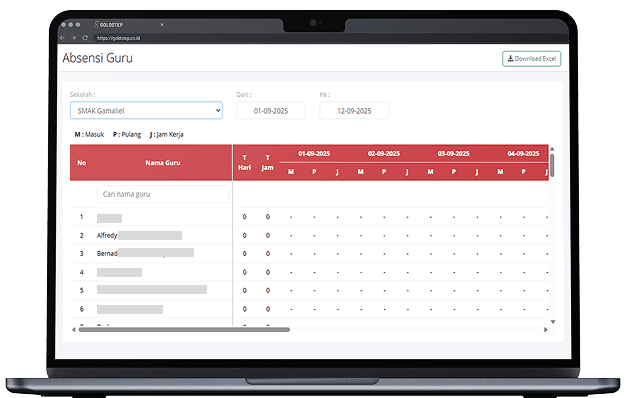Click the J : Jam Kerja legend label
The image size is (627, 398).
166,134
